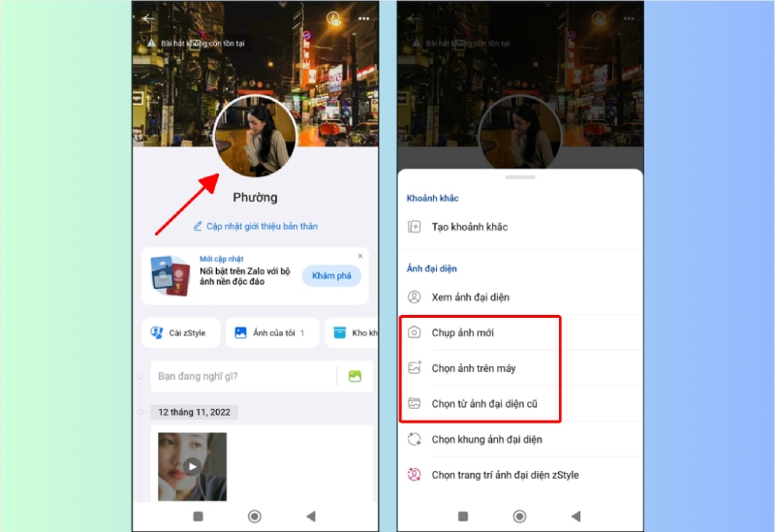Tap the back arrow on profile header
The height and width of the screenshot is (532, 775).
coord(148,18)
